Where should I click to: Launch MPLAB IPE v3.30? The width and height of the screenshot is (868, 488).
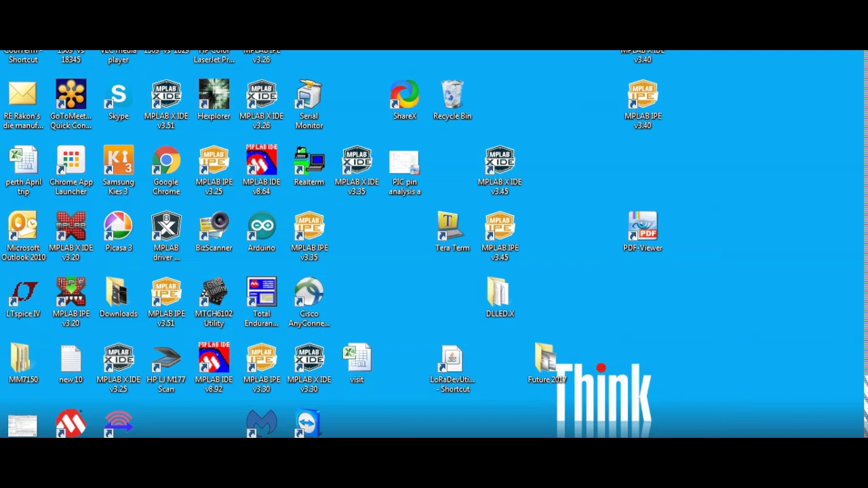click(262, 368)
